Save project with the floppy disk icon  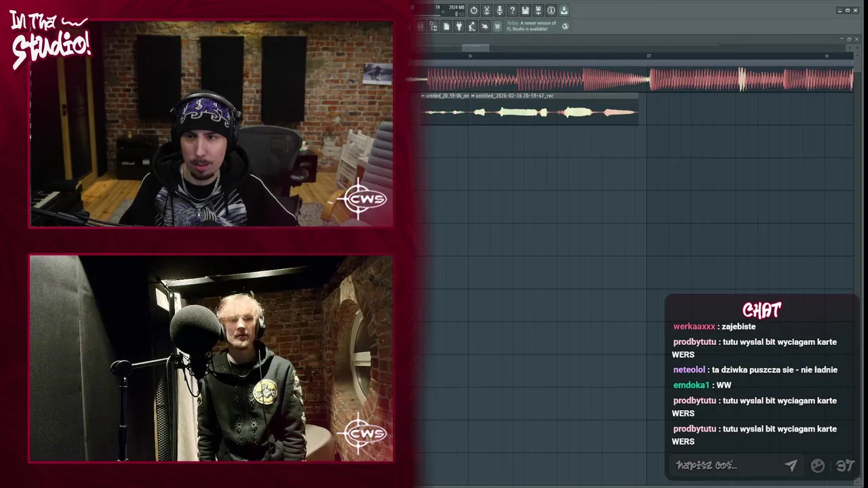point(525,10)
